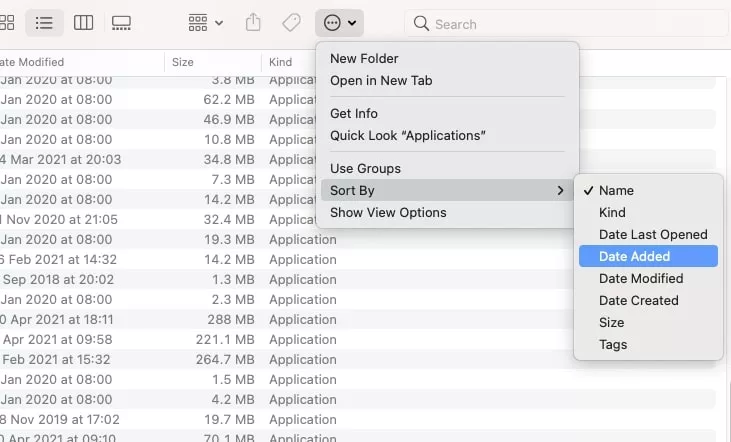731x442 pixels.
Task: Expand the Sort By submenu
Action: 447,190
